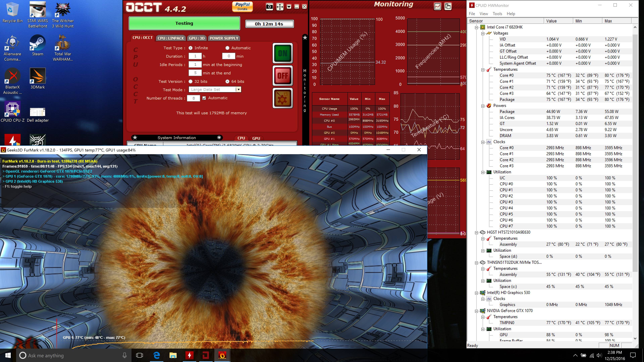644x362 pixels.
Task: Click the star above vertical Monitoring label
Action: pyautogui.click(x=305, y=38)
